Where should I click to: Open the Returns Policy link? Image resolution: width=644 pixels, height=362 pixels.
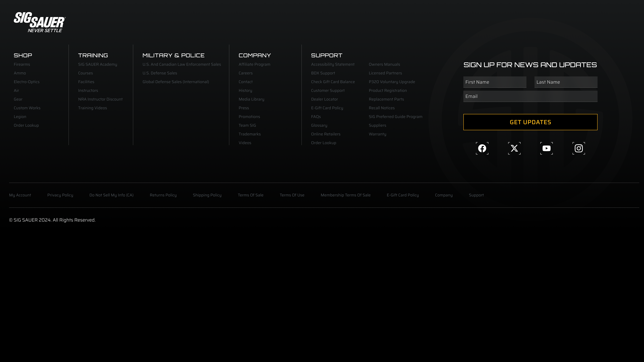163,195
